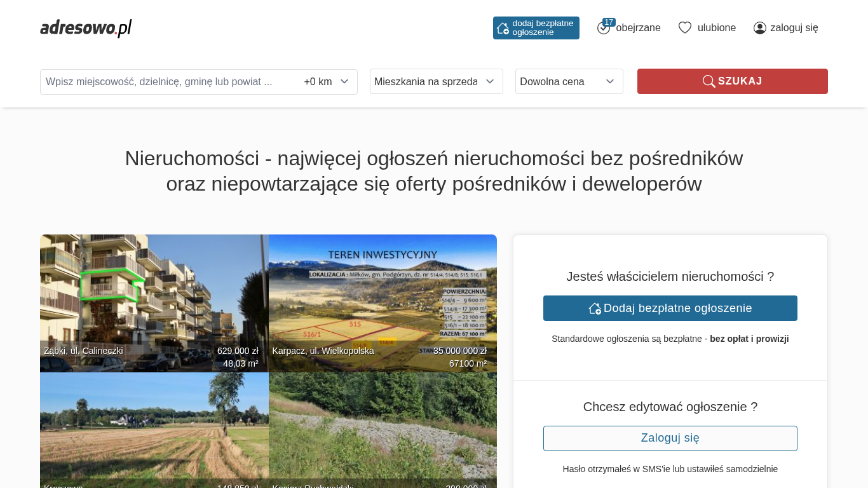The image size is (868, 488).
Task: Click the house icon in the Dodaj bezpłatne ogłoszenie panel button
Action: [x=595, y=308]
